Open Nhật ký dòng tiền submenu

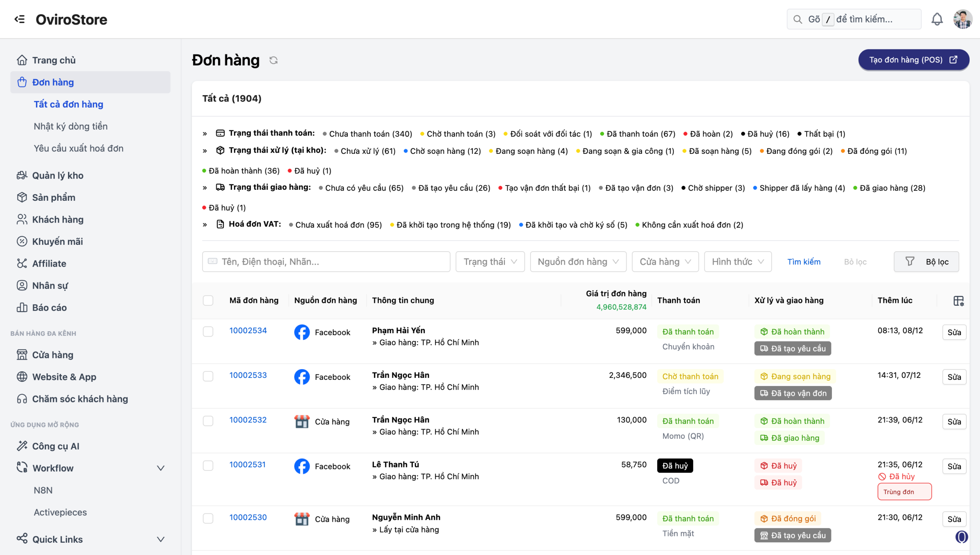click(x=70, y=126)
